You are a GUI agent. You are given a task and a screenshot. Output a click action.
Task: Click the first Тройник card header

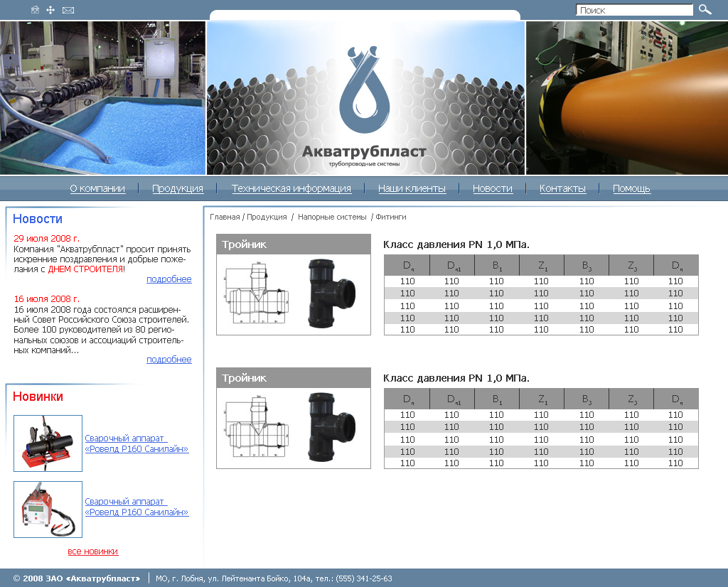click(294, 244)
